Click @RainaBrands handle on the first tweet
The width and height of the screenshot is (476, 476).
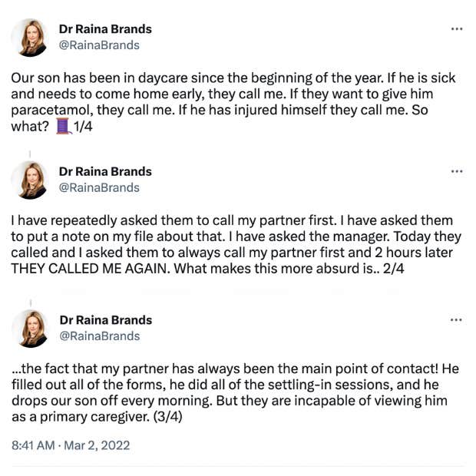tap(99, 45)
